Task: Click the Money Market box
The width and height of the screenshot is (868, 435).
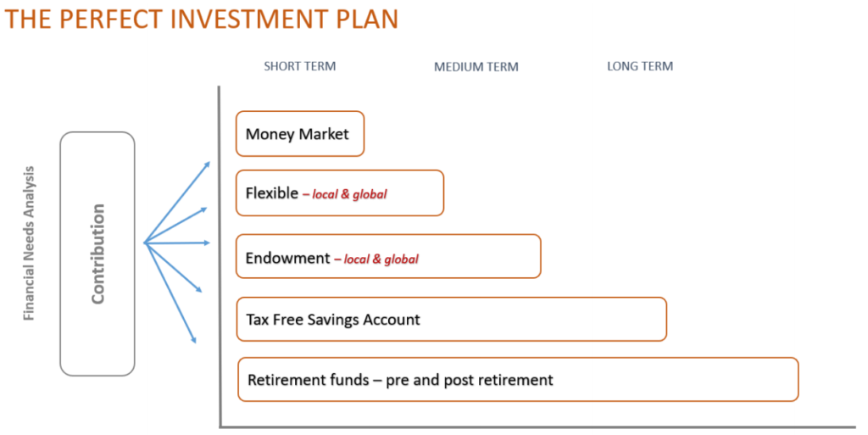Action: (299, 134)
